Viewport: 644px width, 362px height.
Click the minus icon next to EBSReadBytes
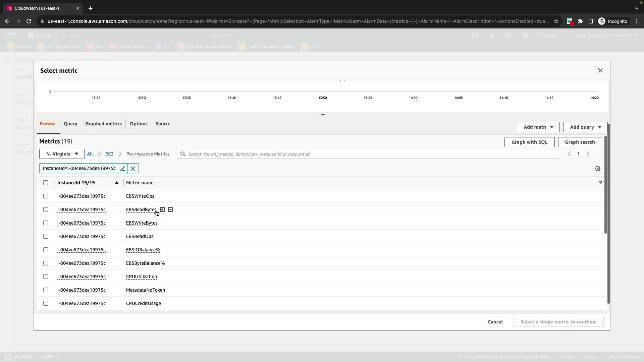coord(170,209)
